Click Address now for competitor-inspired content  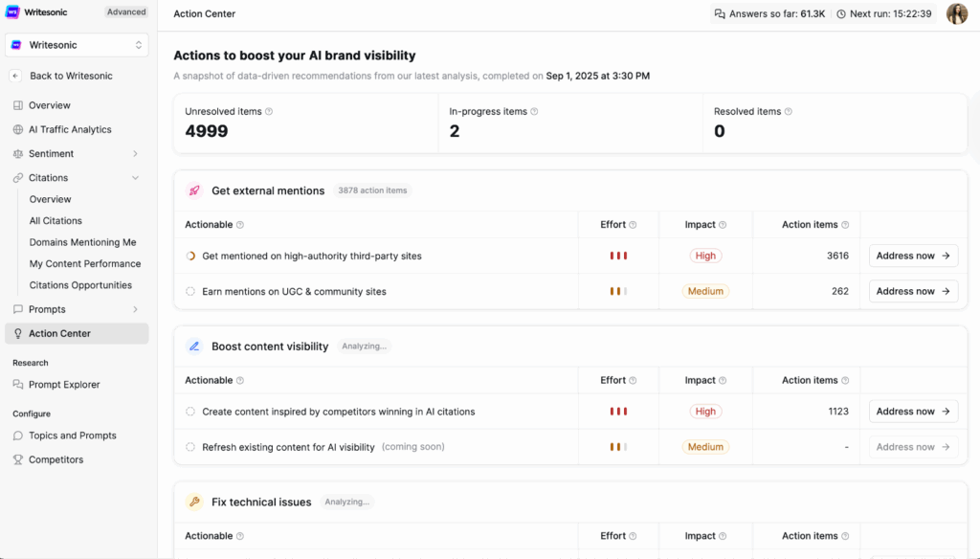tap(913, 412)
